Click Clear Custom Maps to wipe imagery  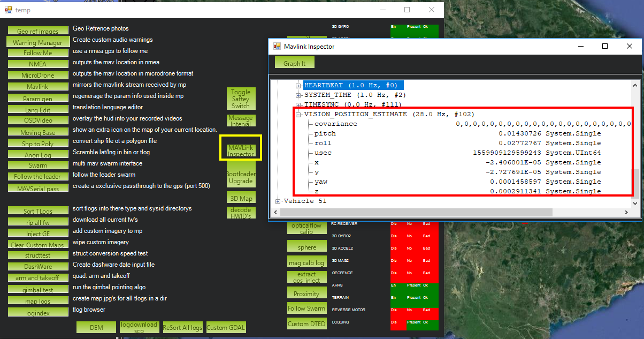[38, 244]
